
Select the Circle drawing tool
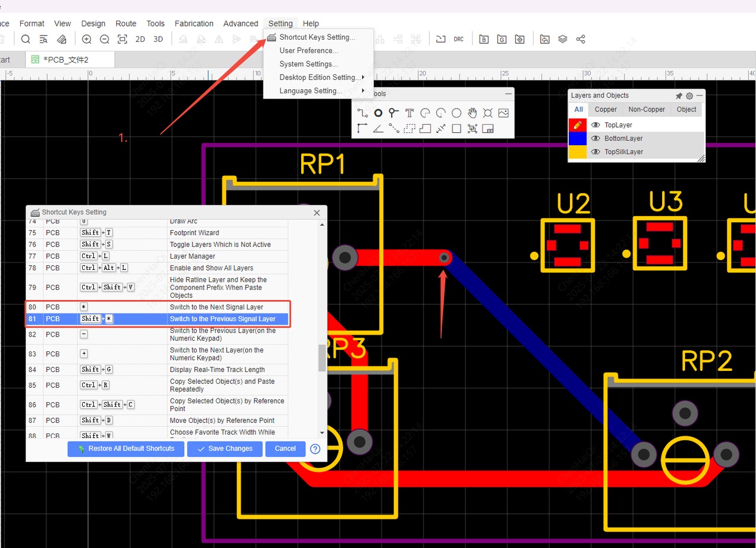click(457, 113)
